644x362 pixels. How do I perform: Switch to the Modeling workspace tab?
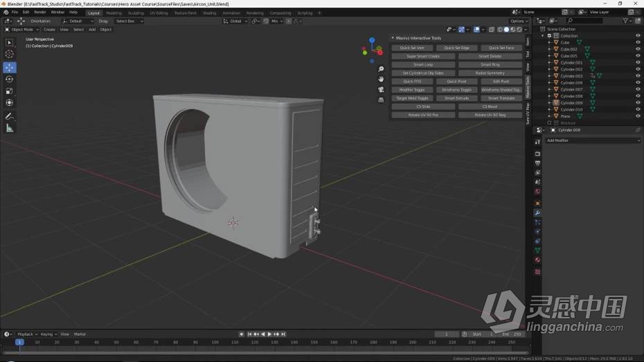pos(114,13)
